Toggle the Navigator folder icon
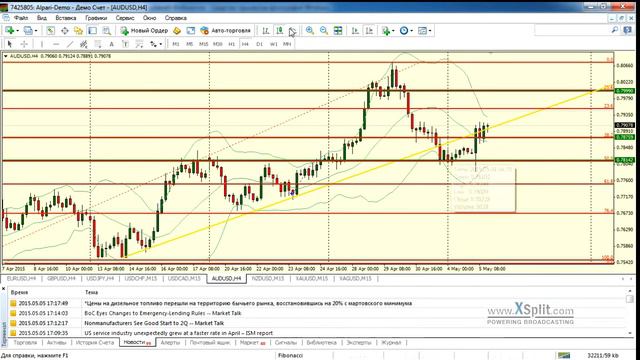This screenshot has height=360, width=640. pyautogui.click(x=78, y=31)
